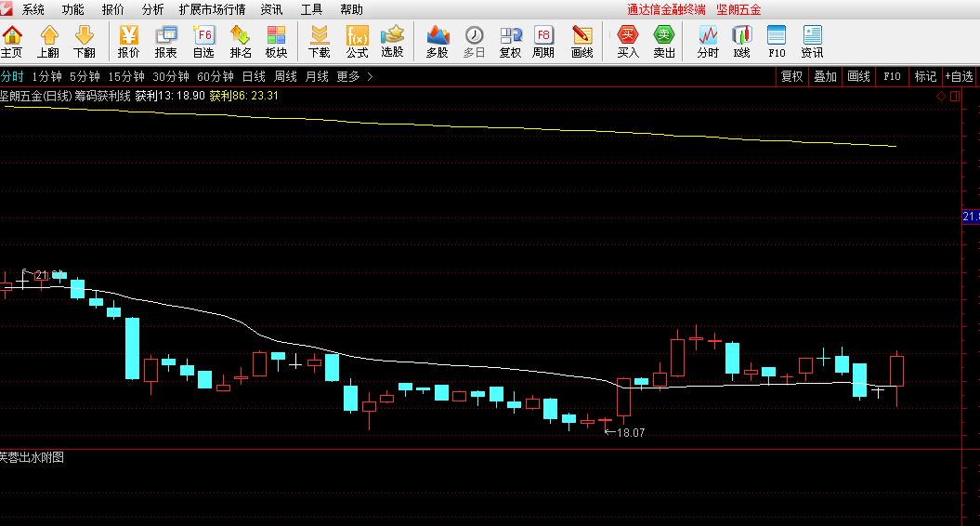
Task: Click the F10 button on chart bar
Action: [892, 76]
